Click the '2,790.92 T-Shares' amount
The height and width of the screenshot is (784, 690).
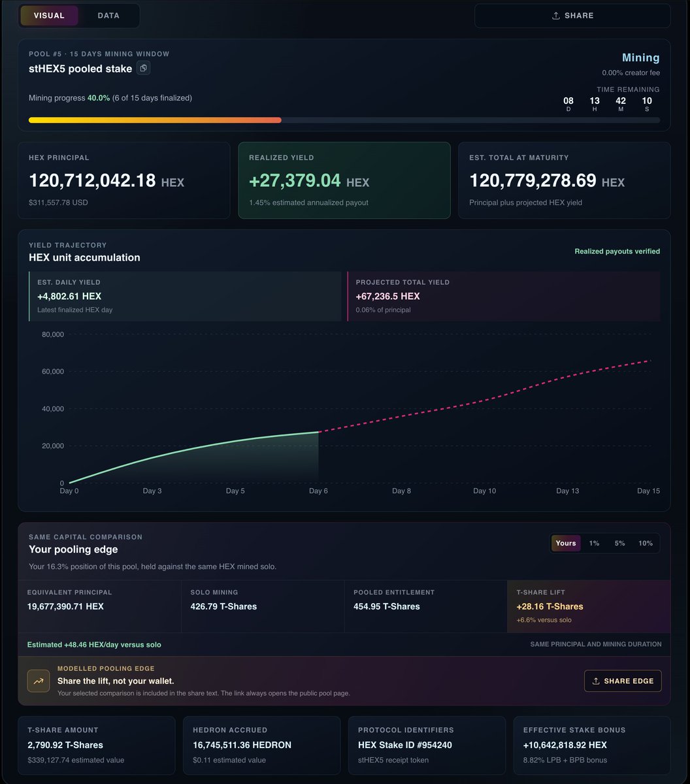(x=65, y=745)
